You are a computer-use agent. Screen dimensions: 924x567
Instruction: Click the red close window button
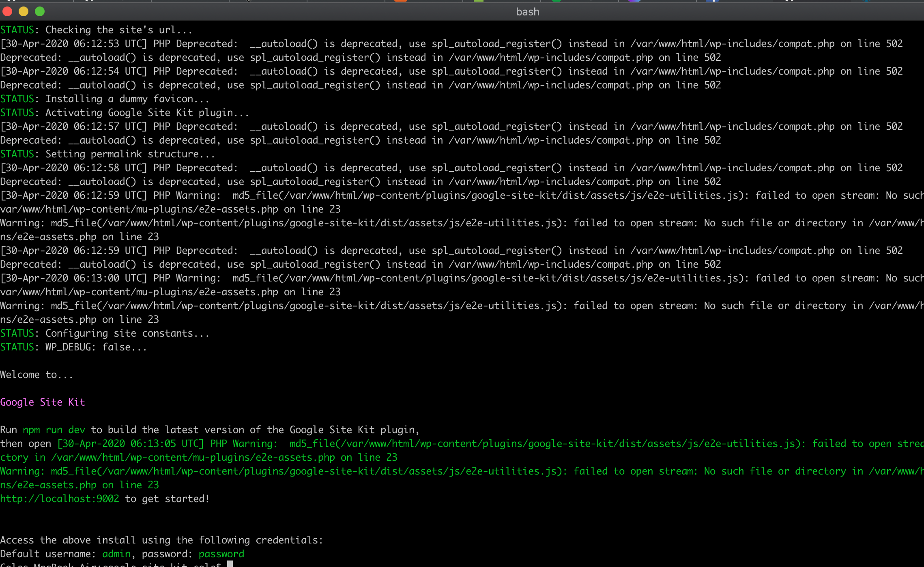point(7,11)
